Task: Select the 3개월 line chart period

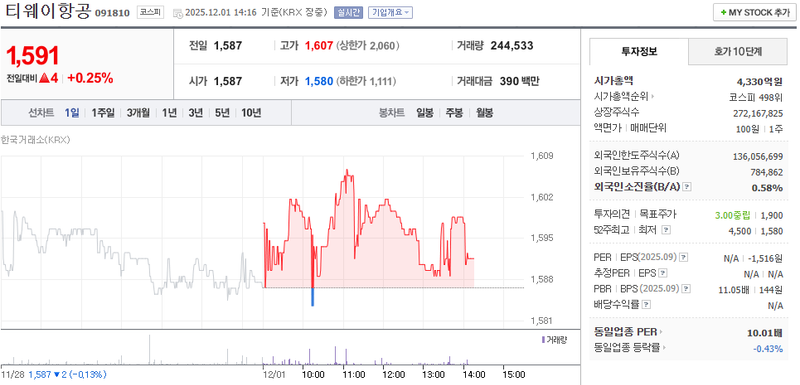Action: point(138,113)
